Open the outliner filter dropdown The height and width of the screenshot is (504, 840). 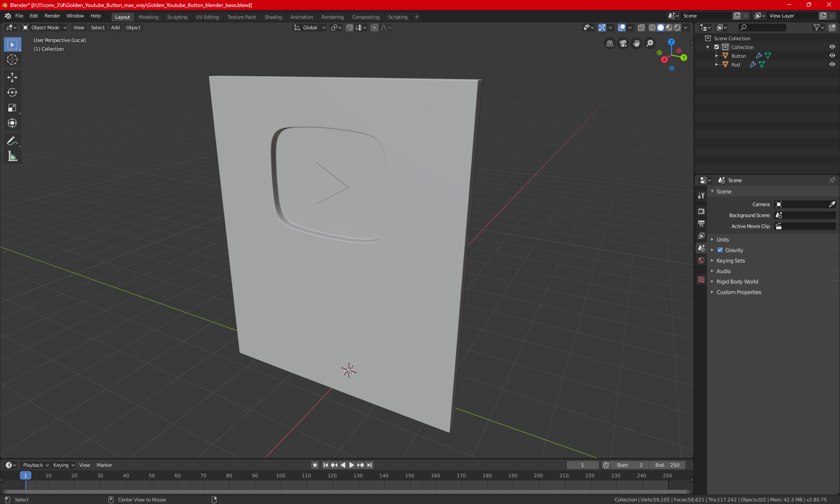[819, 28]
